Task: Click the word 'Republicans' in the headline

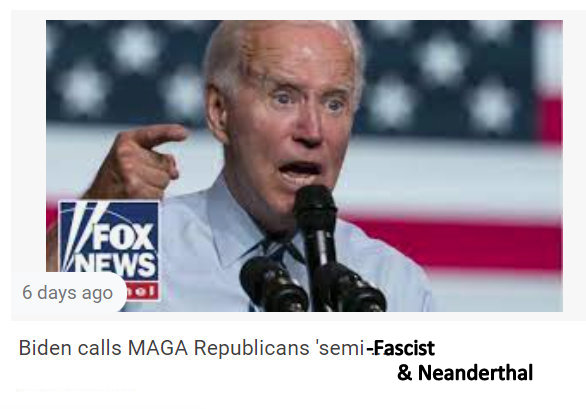Action: pyautogui.click(x=251, y=348)
